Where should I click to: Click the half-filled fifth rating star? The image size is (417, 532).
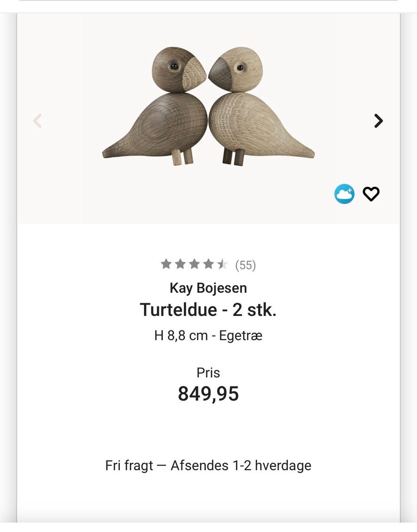click(x=222, y=264)
